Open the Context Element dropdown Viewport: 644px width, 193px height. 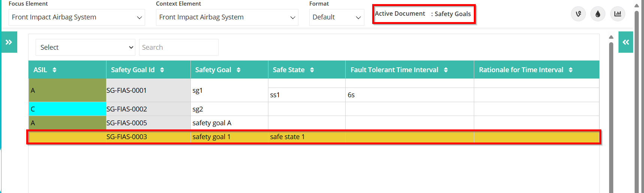227,17
